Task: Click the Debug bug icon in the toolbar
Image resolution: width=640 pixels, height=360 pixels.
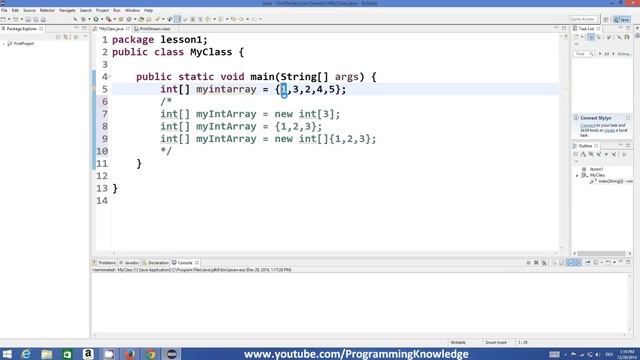Action: 83,19
